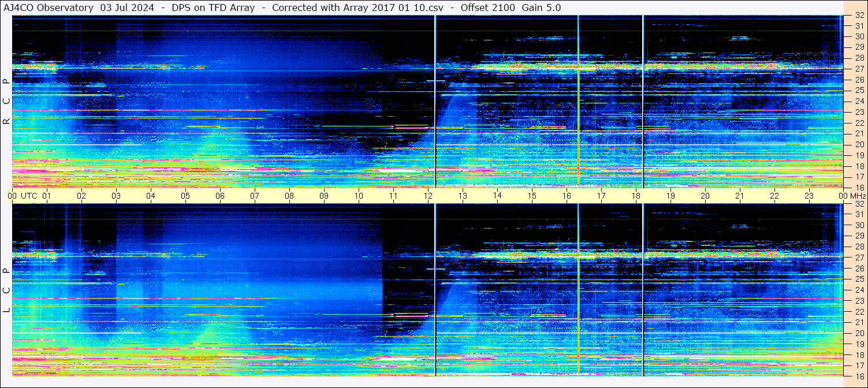Select the 18 frequency label of RCP panel
This screenshot has height=388, width=868.
(859, 166)
